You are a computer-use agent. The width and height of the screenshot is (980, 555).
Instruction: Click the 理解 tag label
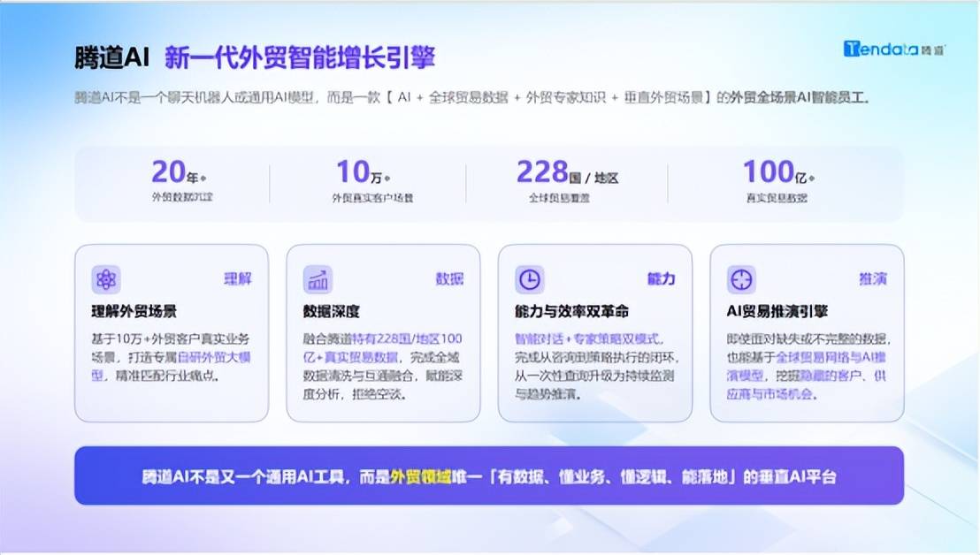(238, 279)
